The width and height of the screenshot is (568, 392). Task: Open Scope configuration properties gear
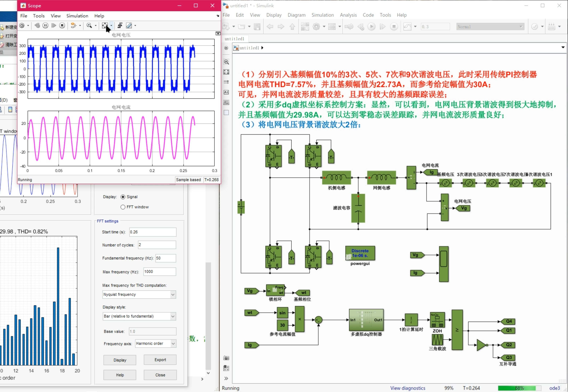click(x=22, y=25)
